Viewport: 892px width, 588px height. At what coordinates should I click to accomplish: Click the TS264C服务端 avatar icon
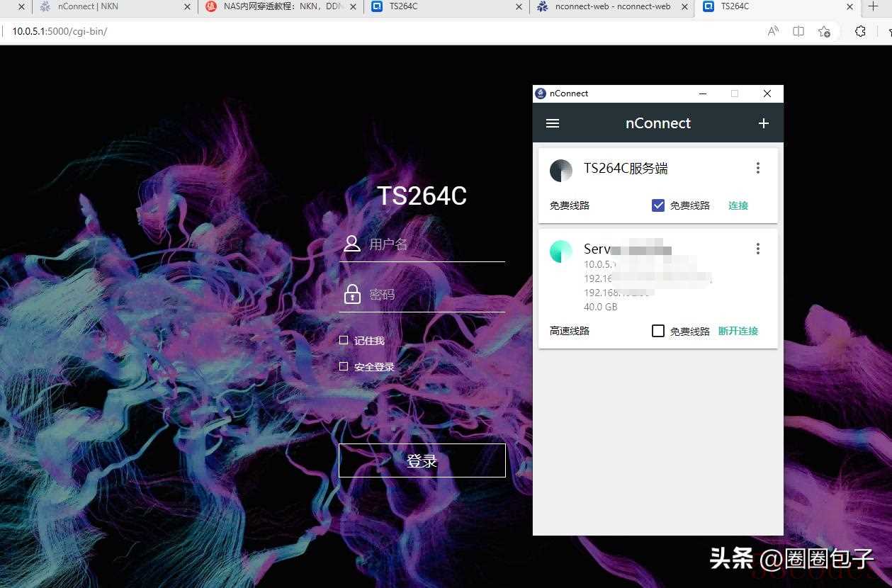561,171
